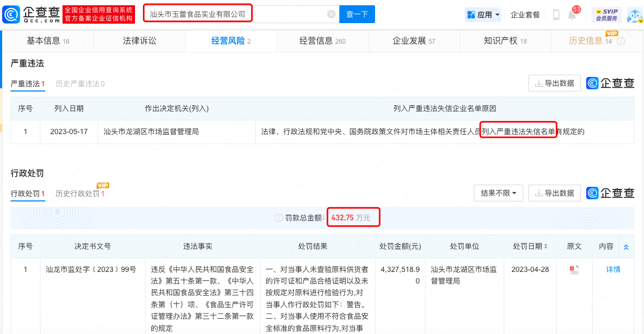Open the notification bell with 53 badge
The height and width of the screenshot is (334, 644).
[x=572, y=15]
